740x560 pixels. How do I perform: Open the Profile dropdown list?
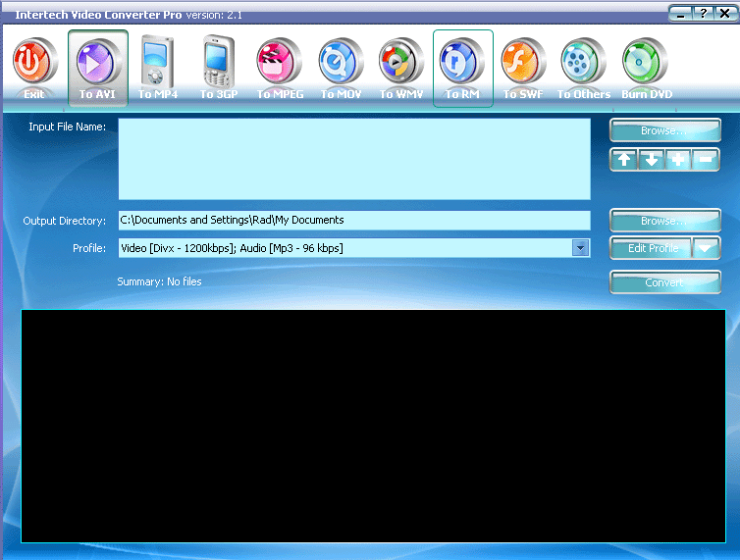580,248
